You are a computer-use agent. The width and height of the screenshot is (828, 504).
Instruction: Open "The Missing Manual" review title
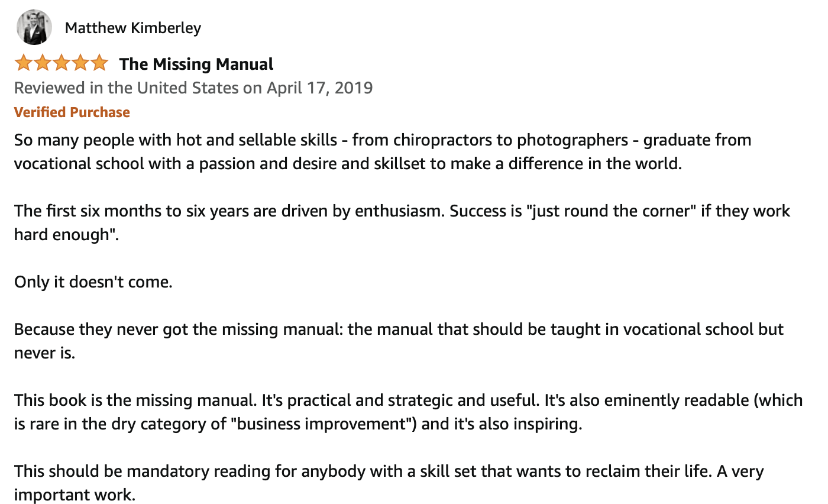click(x=196, y=64)
